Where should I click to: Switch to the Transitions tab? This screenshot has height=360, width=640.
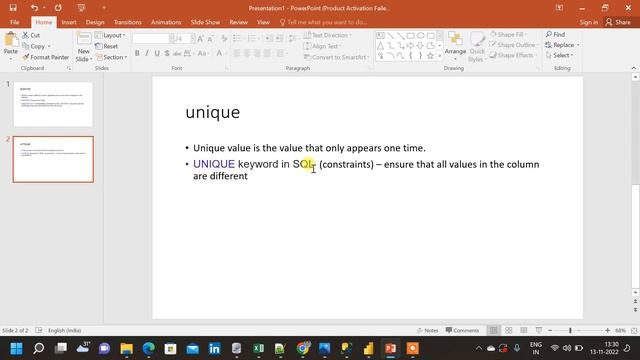tap(127, 22)
